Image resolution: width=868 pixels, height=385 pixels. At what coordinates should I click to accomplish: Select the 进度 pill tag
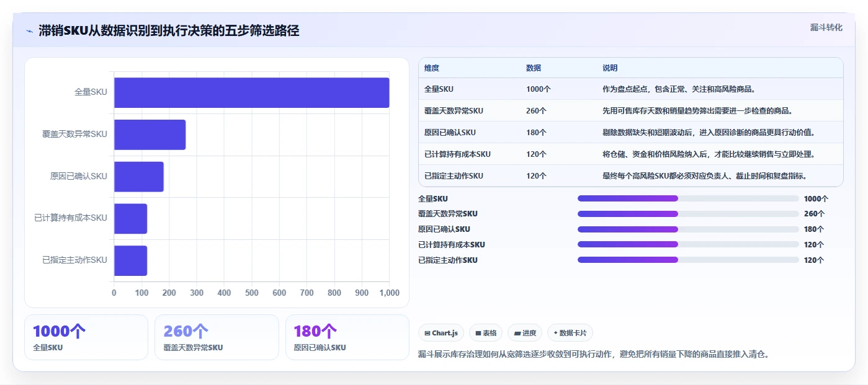pyautogui.click(x=525, y=333)
